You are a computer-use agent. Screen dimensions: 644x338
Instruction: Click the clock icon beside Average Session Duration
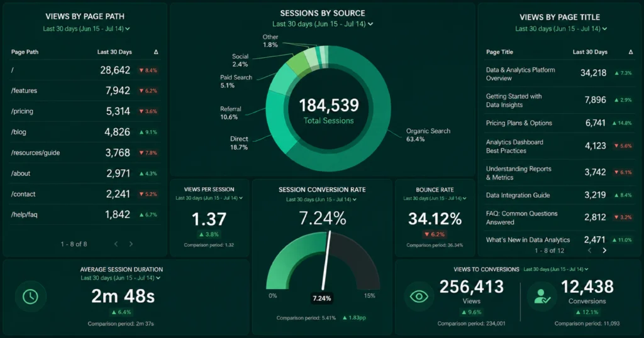pos(30,297)
